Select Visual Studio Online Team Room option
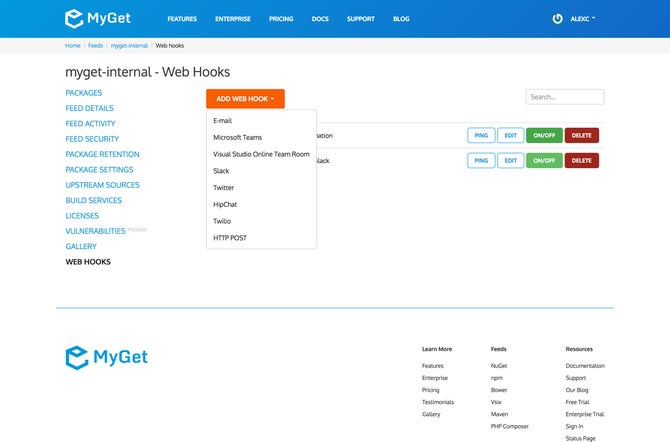670x442 pixels. click(x=261, y=154)
